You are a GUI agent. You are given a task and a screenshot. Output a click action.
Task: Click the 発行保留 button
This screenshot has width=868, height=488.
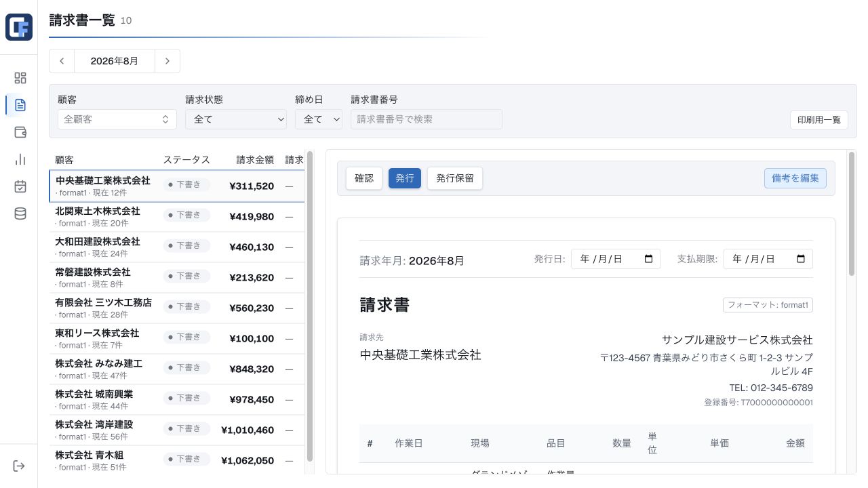pyautogui.click(x=455, y=178)
